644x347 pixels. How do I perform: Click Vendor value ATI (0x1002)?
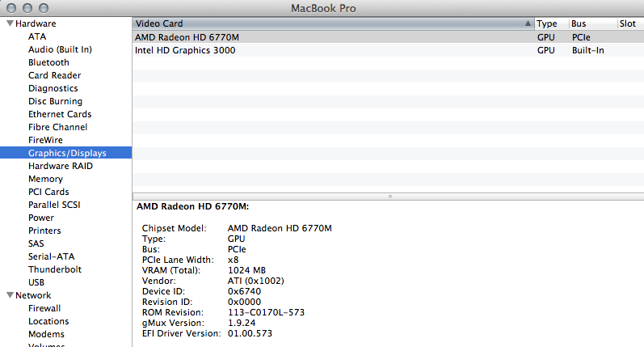[256, 281]
